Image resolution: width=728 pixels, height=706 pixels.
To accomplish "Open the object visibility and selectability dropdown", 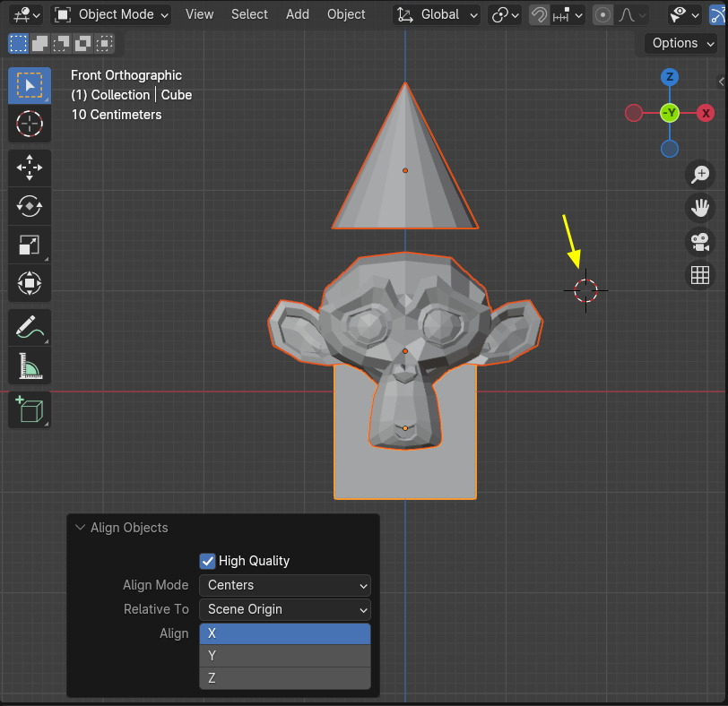I will point(684,15).
